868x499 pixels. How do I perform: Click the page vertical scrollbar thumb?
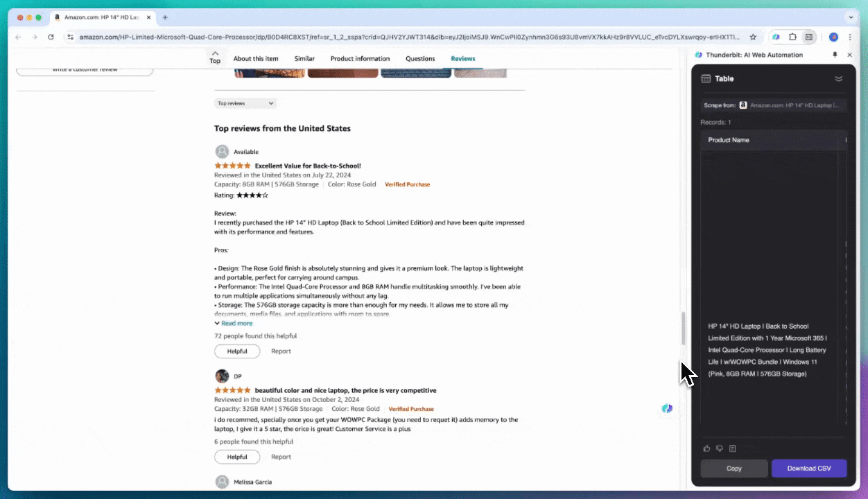[x=684, y=329]
